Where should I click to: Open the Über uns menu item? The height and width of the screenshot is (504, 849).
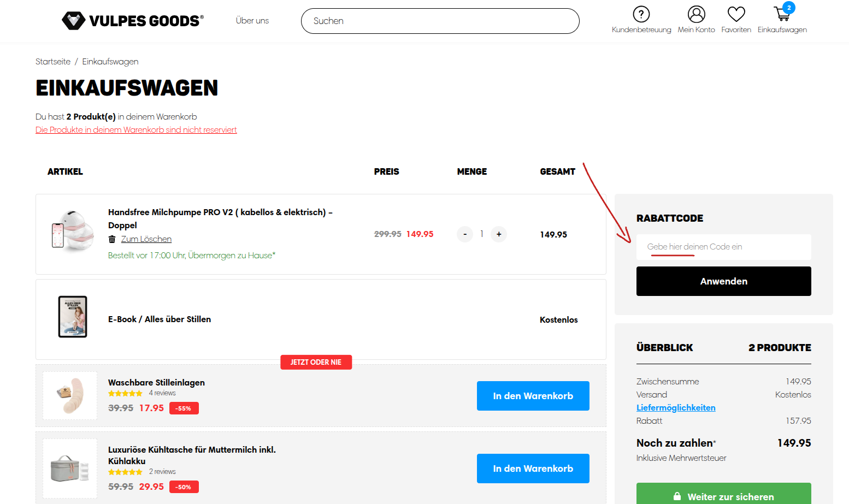point(252,21)
